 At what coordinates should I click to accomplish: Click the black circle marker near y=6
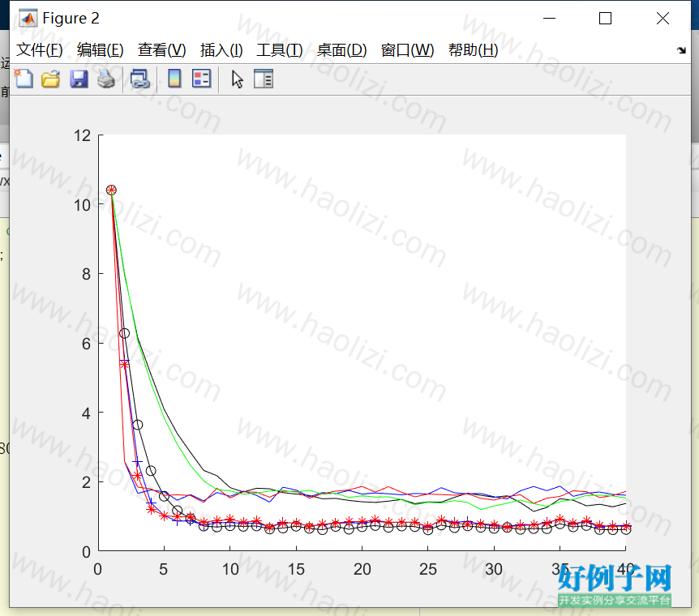pos(124,333)
